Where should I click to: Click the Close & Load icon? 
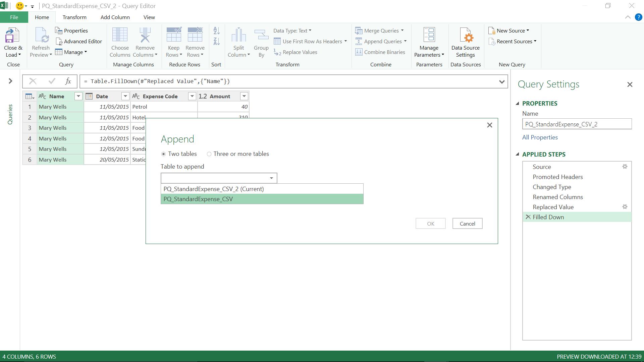[13, 36]
